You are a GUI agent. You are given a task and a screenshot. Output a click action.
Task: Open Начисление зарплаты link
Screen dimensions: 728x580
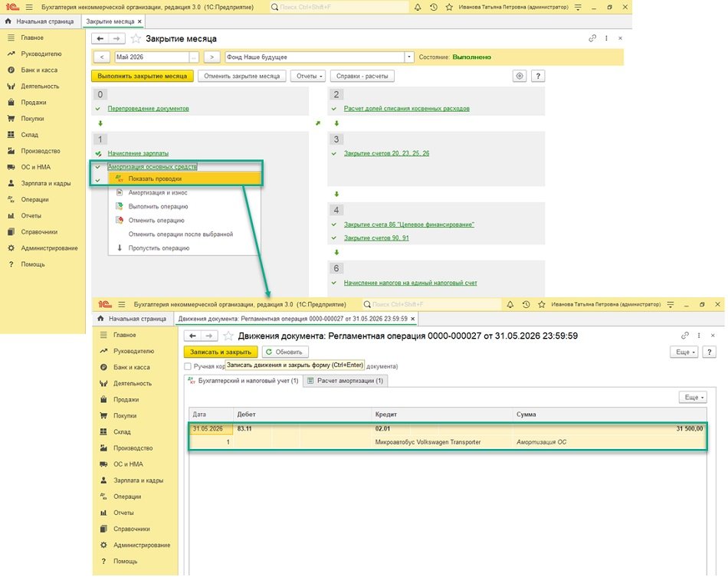coord(138,153)
